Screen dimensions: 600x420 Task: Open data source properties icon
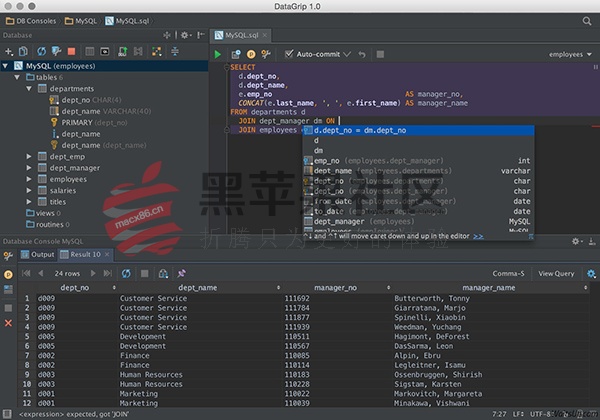[x=56, y=51]
